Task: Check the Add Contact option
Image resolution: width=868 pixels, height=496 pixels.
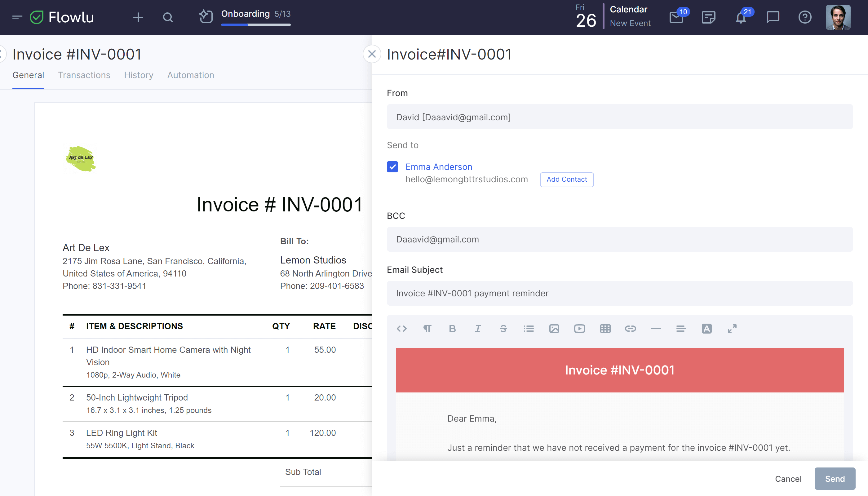Action: click(x=567, y=179)
